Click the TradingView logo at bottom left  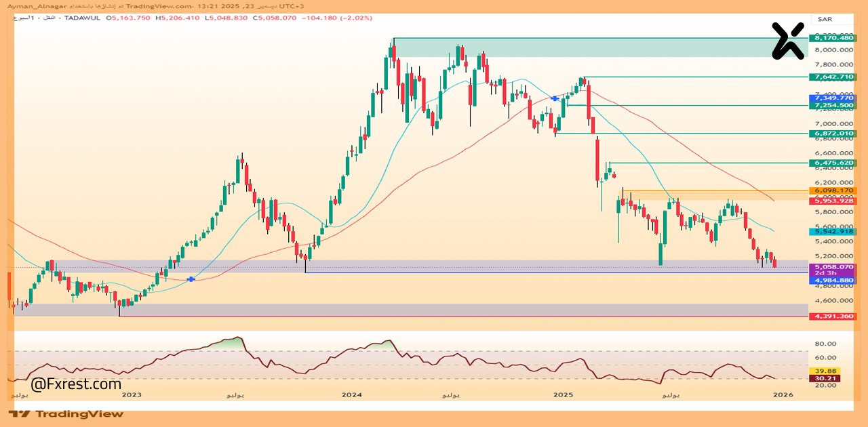click(66, 413)
